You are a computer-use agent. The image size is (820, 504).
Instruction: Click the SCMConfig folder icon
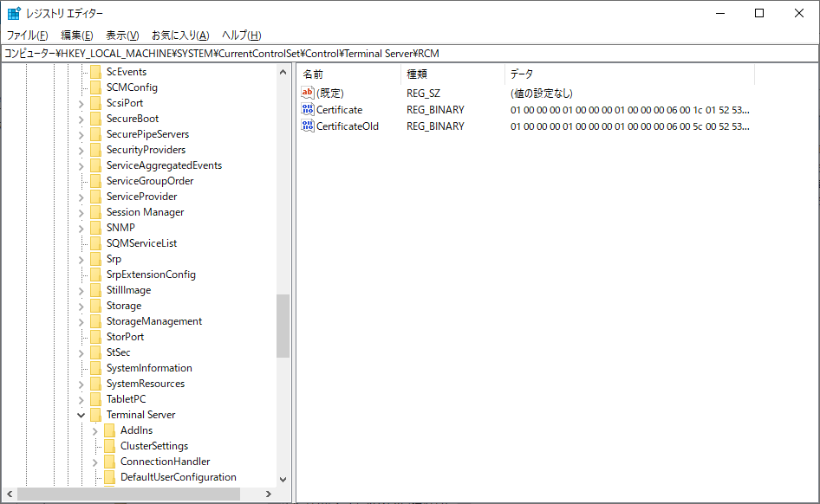pos(95,87)
